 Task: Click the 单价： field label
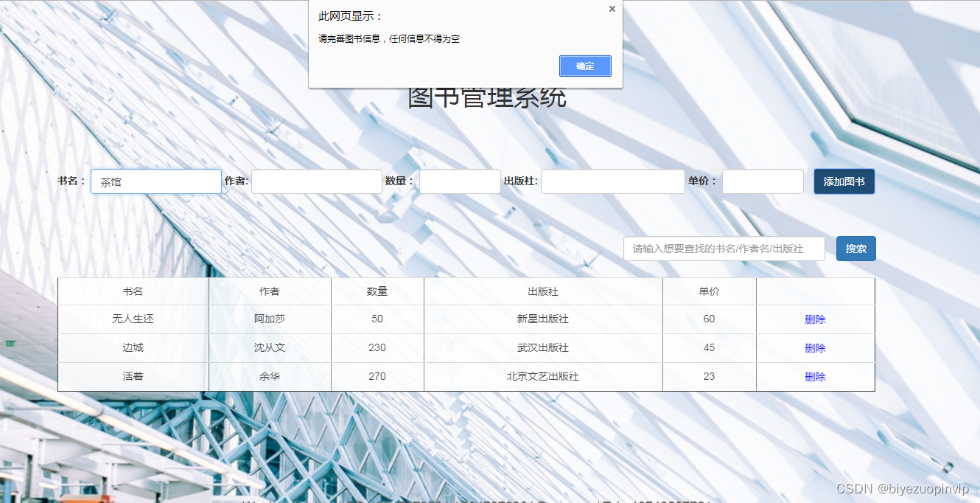703,181
